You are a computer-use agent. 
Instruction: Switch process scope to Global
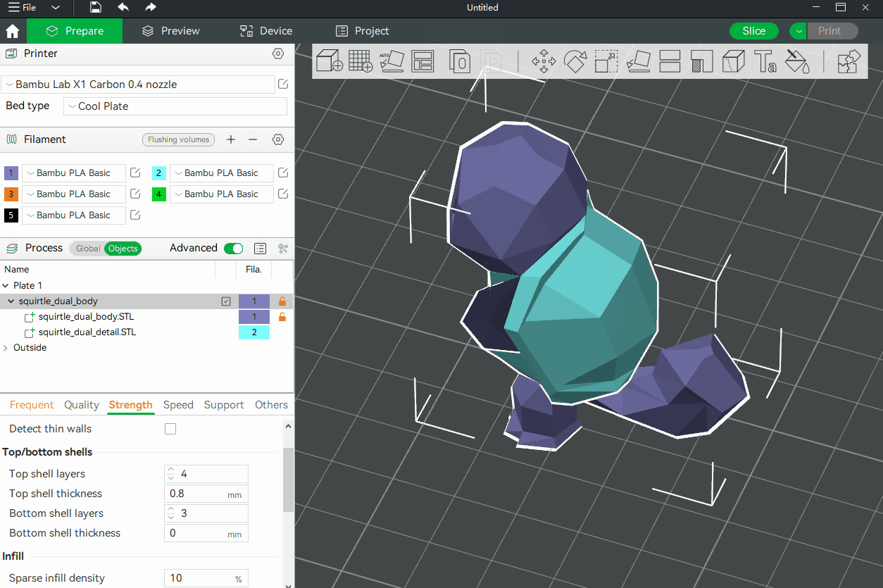(87, 249)
